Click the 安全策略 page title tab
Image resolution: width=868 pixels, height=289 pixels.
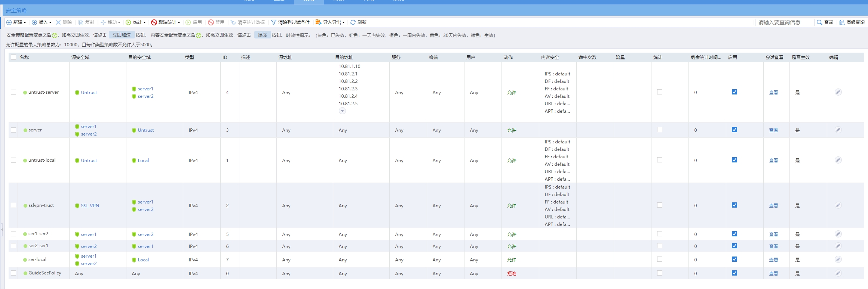click(x=16, y=10)
